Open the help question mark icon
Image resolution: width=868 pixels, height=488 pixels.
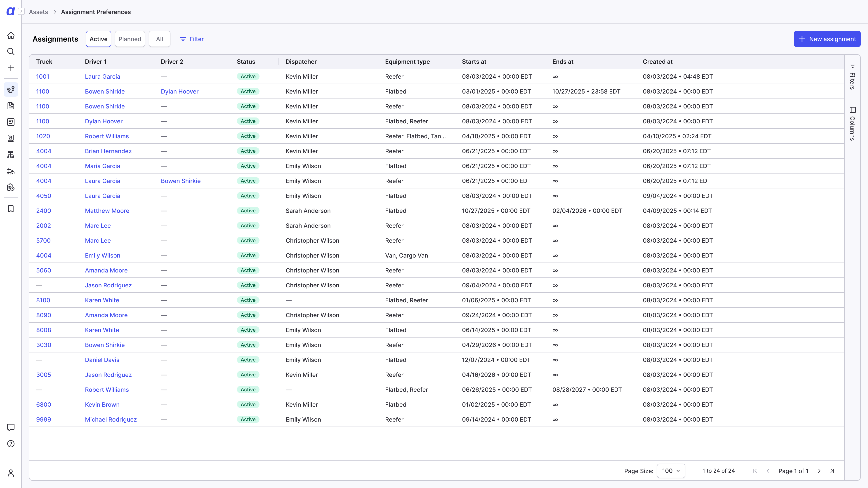pos(11,444)
